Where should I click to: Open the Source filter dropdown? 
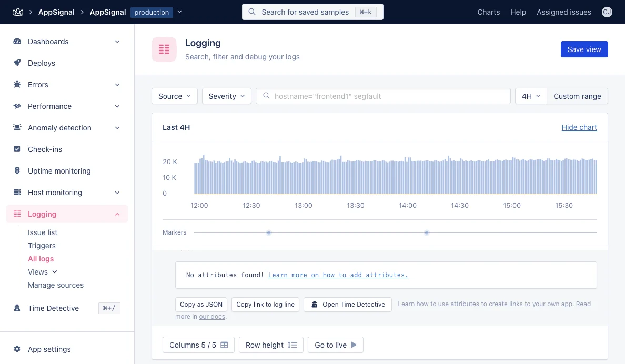(175, 96)
